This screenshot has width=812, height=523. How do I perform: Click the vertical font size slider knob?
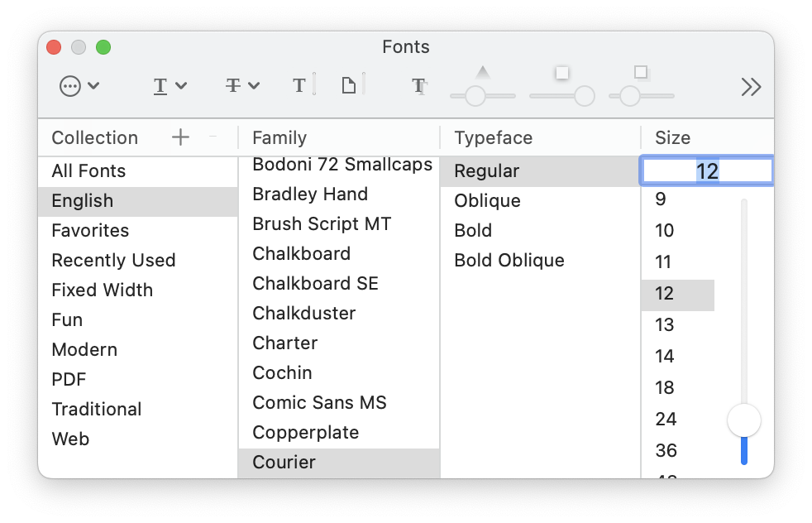[743, 420]
